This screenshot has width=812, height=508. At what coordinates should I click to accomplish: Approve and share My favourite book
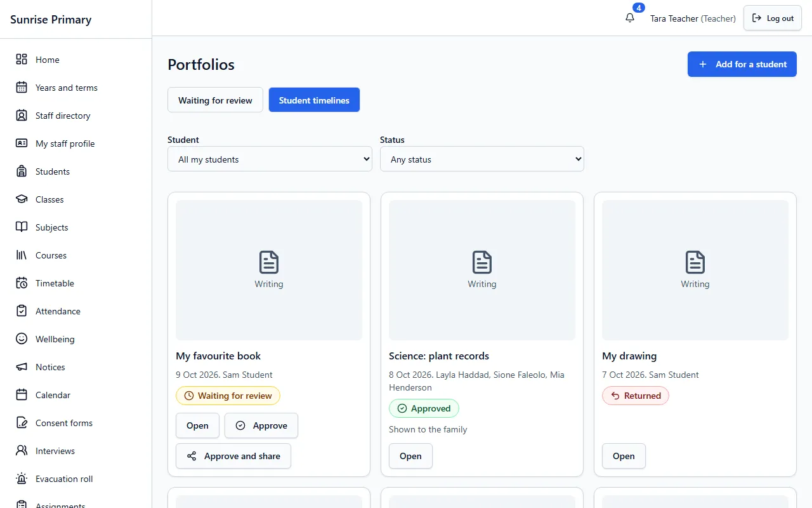pyautogui.click(x=233, y=456)
